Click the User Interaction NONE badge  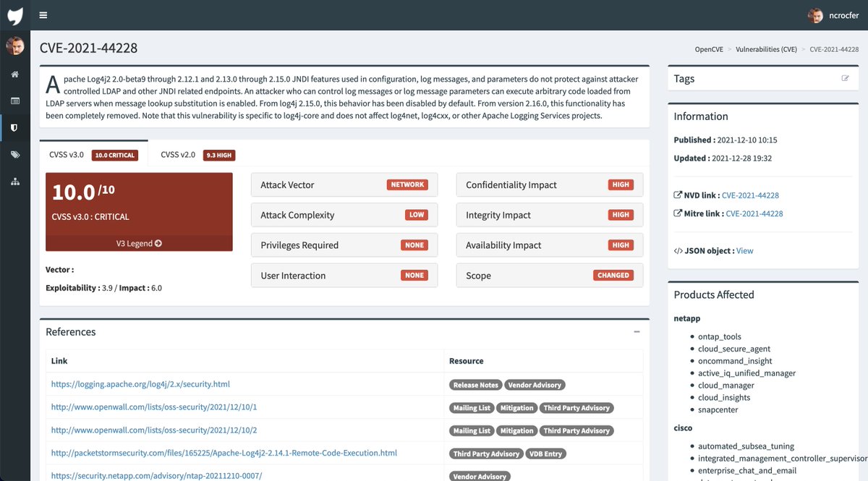pos(414,276)
